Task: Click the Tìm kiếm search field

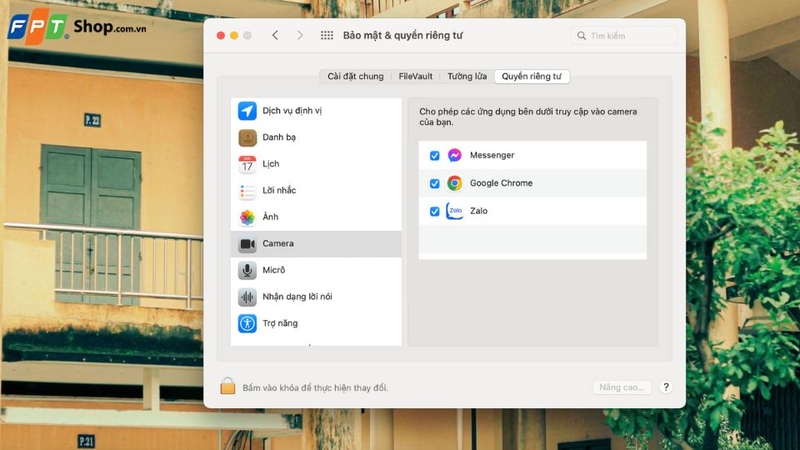Action: (625, 36)
